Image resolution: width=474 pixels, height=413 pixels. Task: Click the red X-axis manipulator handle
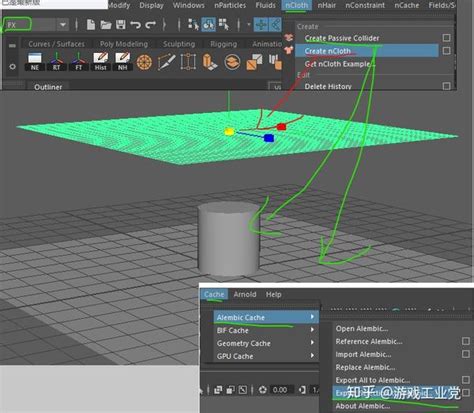pyautogui.click(x=281, y=127)
